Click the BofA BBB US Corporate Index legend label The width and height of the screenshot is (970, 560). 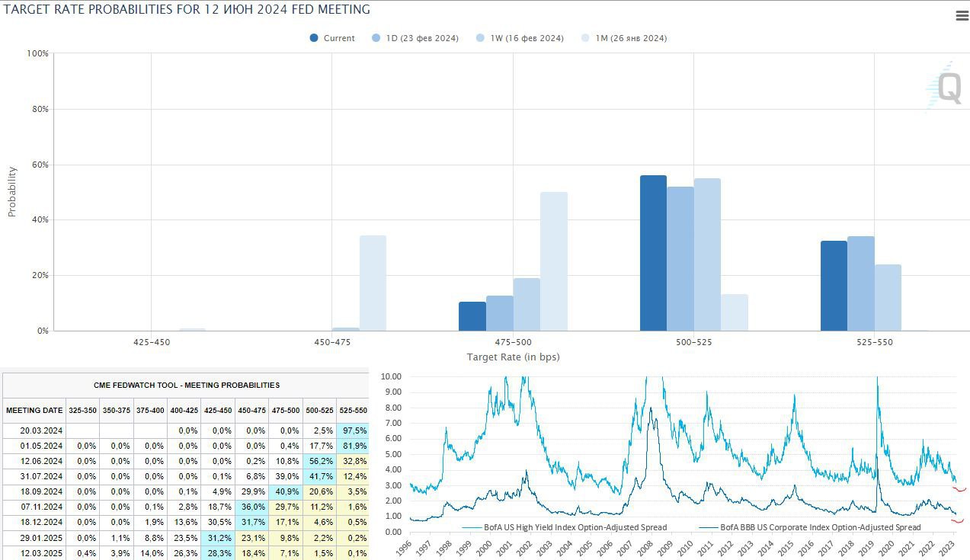(x=820, y=527)
